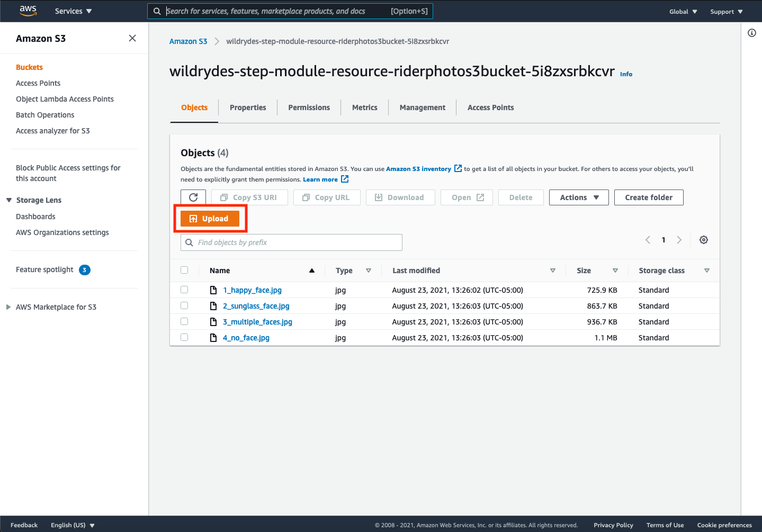Open the Permissions tab
Viewport: 762px width, 532px height.
309,107
